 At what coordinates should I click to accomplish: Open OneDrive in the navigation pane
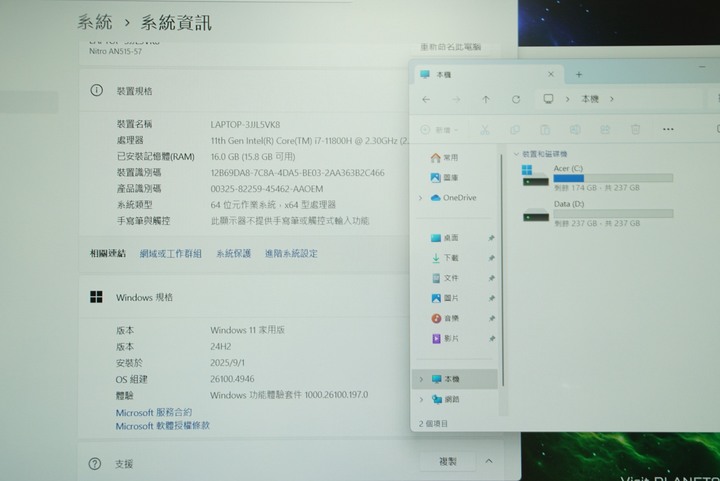click(453, 198)
